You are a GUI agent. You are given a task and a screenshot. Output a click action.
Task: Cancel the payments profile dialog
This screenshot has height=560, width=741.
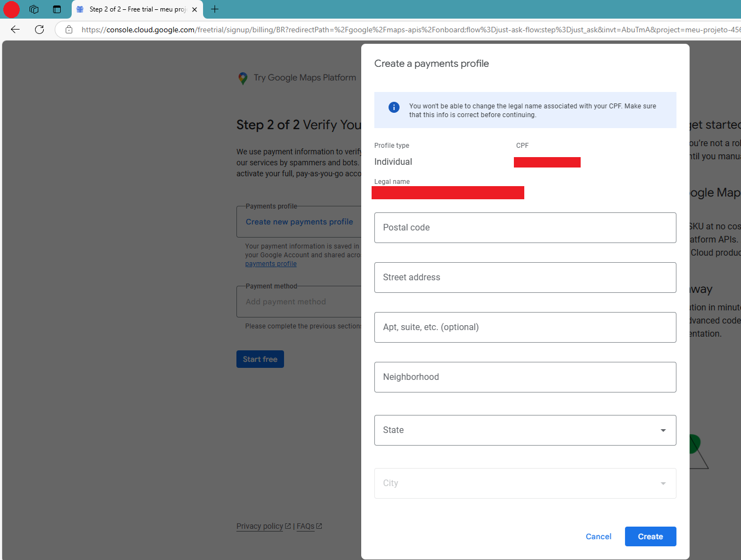598,536
